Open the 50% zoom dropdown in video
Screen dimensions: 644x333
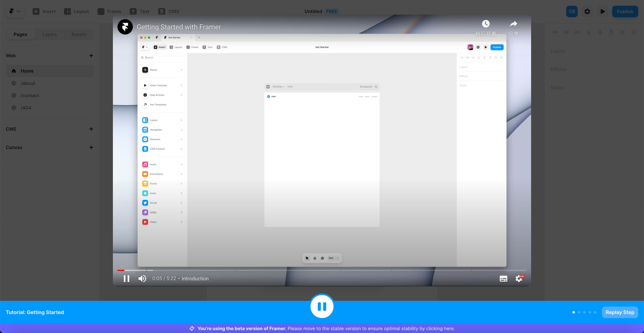[333, 258]
